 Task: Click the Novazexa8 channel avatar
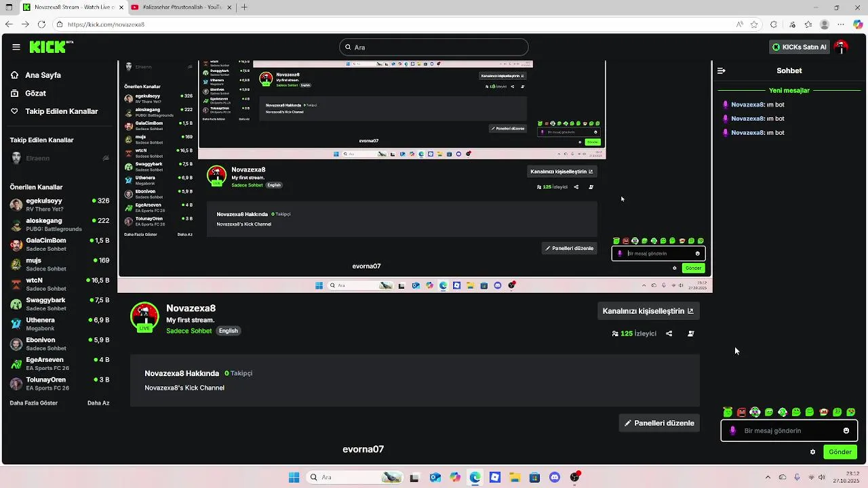(144, 317)
